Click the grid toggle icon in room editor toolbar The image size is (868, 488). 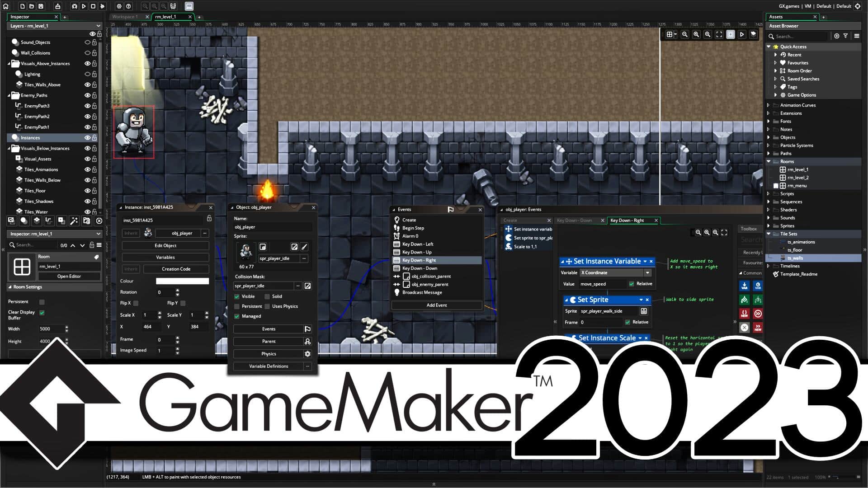click(670, 34)
